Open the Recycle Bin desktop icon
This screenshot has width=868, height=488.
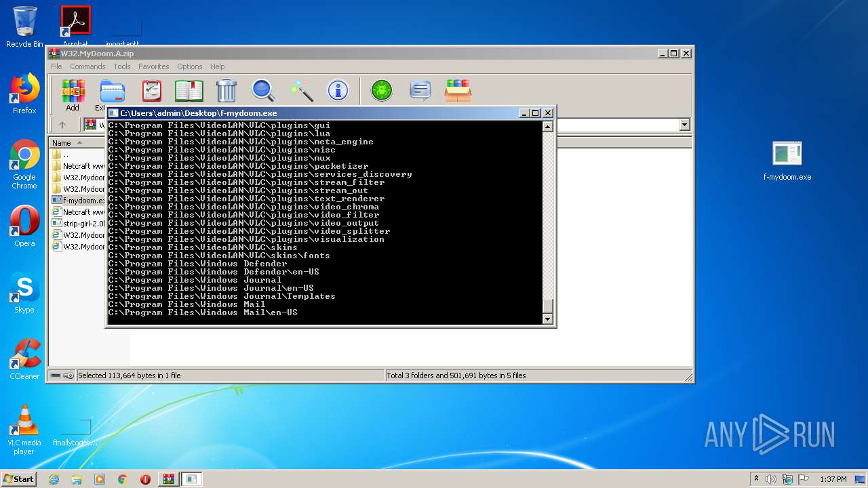tap(24, 26)
